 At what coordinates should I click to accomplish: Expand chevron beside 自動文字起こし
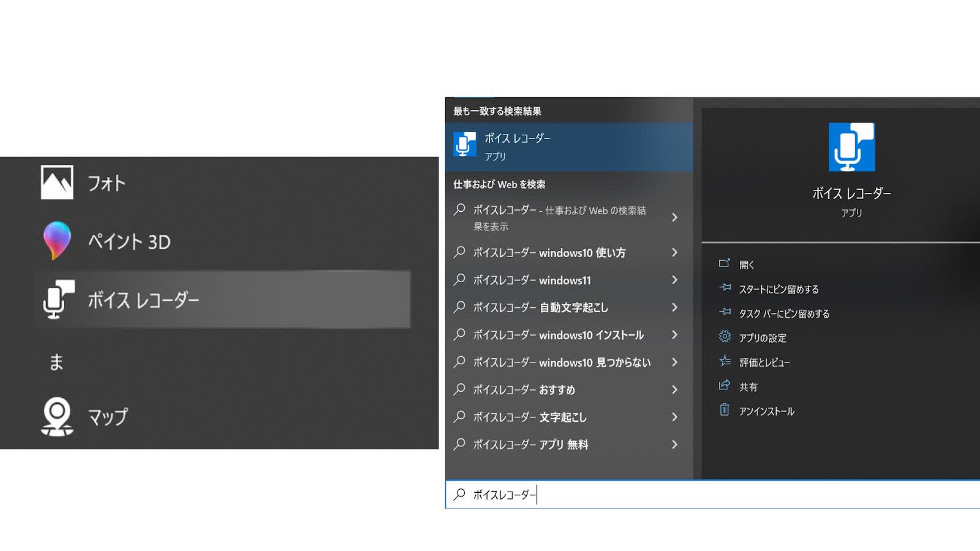[x=674, y=307]
